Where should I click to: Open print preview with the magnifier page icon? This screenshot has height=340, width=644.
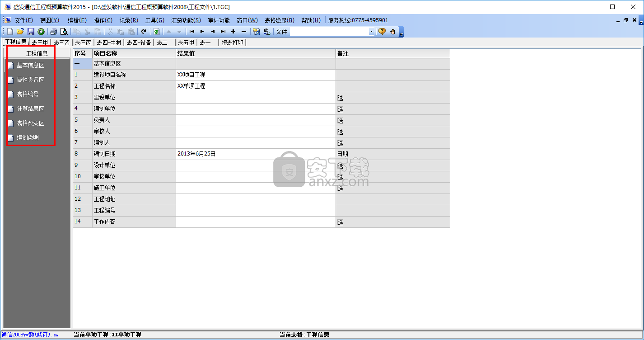[x=64, y=32]
